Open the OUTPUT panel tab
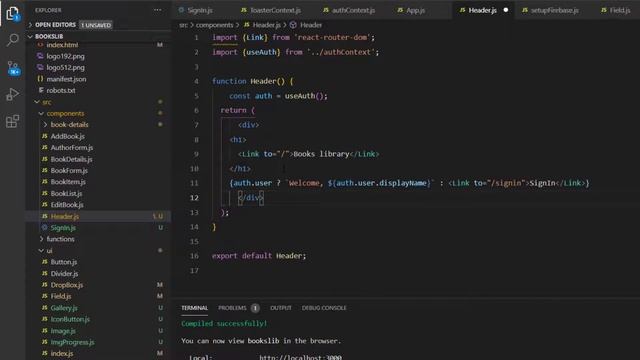Screen dimensions: 640x360 (x=281, y=308)
